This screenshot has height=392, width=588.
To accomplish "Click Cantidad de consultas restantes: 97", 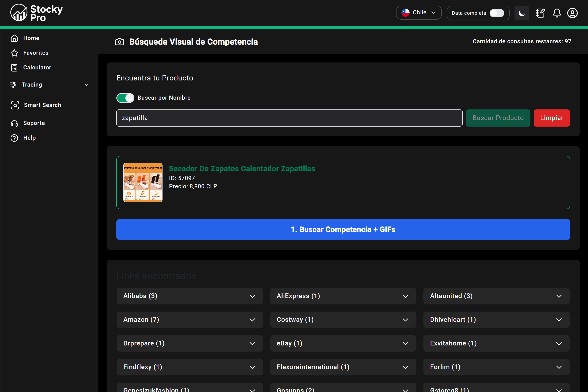I will 522,41.
